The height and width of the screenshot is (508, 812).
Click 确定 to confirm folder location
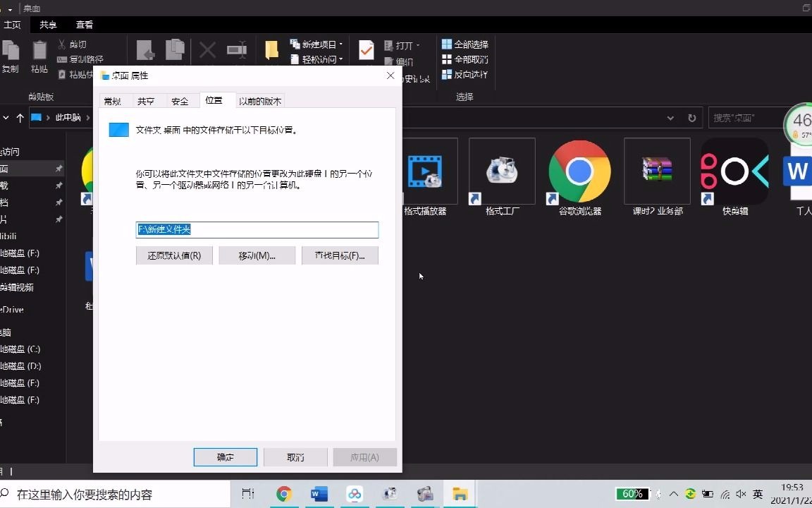225,456
